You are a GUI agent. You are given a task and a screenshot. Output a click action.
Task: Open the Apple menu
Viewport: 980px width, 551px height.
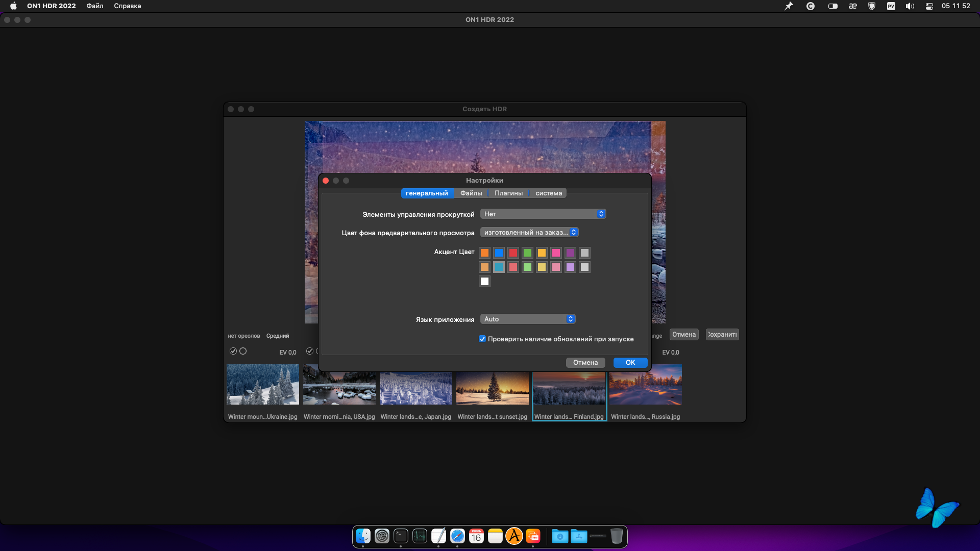coord(13,6)
